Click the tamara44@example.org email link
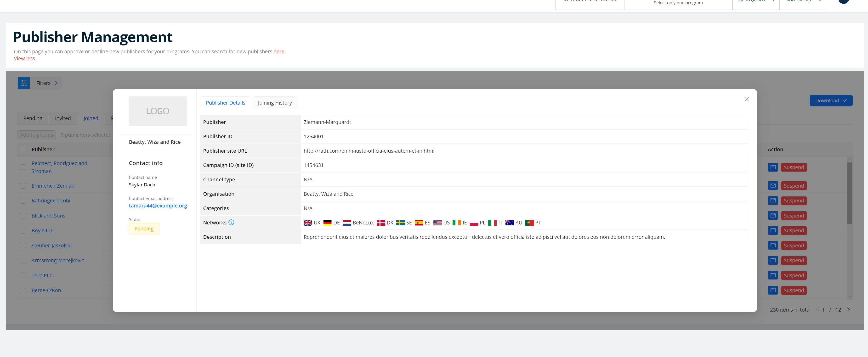868x357 pixels. point(158,206)
